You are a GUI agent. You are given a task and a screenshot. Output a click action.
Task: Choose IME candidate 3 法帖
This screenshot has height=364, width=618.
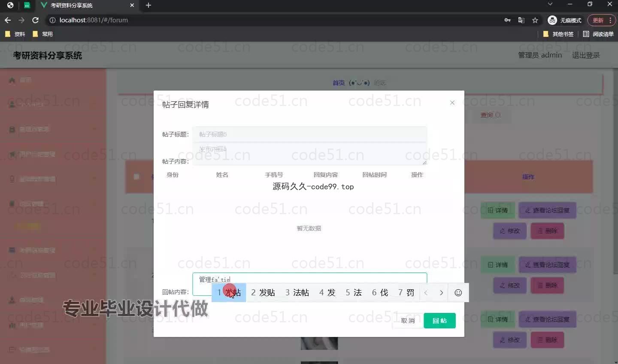pos(297,293)
